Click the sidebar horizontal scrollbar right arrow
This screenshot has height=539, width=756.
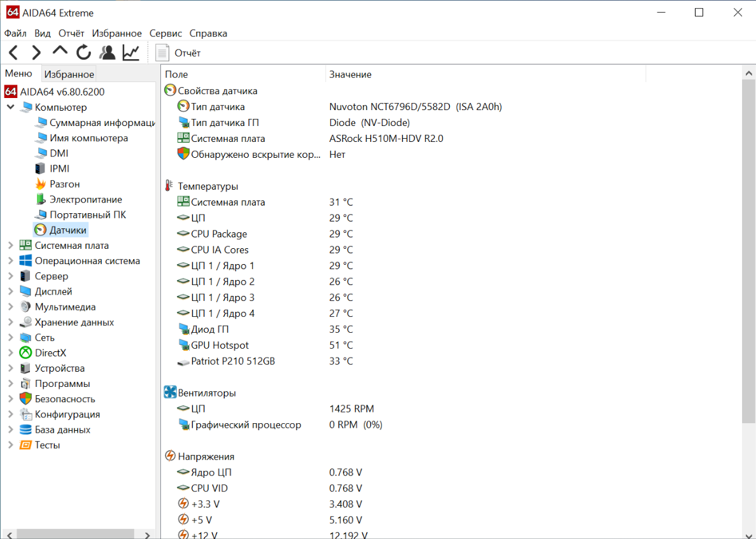coord(148,534)
